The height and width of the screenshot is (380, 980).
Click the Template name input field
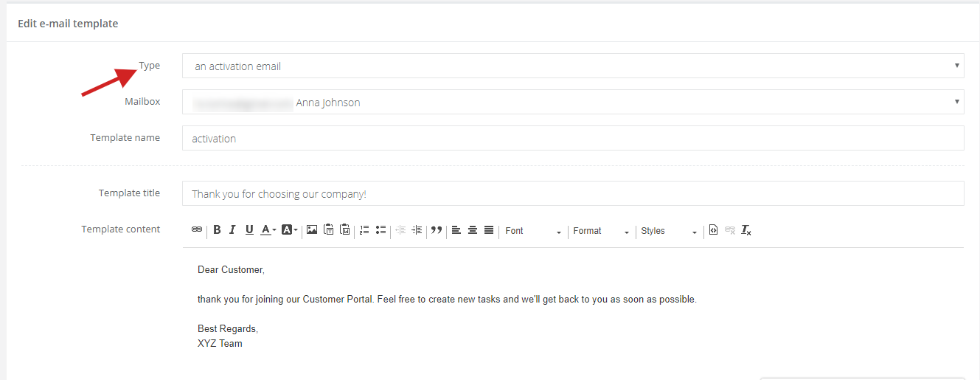(x=572, y=138)
